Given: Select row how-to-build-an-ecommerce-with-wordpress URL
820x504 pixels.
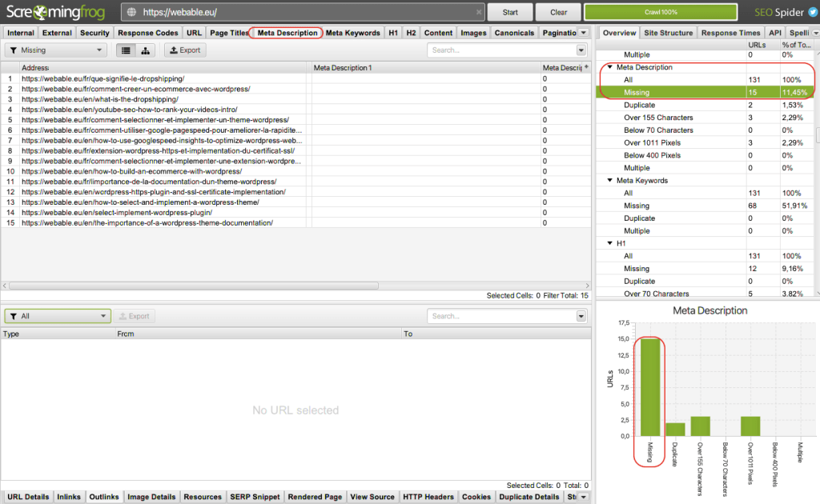Looking at the screenshot, I should 296,171.
